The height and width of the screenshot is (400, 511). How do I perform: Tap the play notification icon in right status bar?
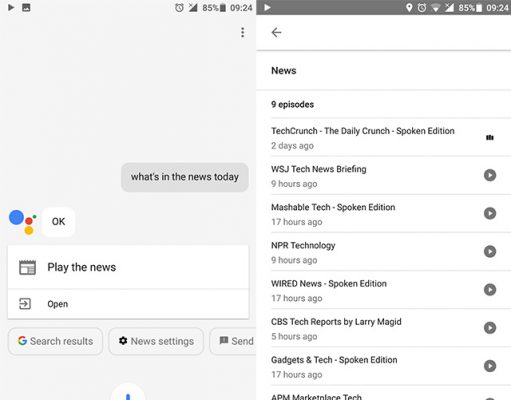click(x=267, y=7)
